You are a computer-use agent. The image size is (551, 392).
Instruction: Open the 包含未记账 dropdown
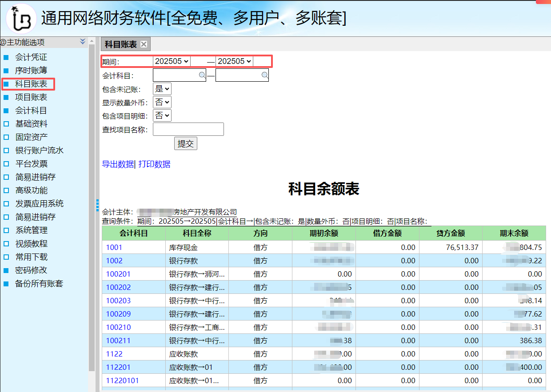(x=162, y=89)
